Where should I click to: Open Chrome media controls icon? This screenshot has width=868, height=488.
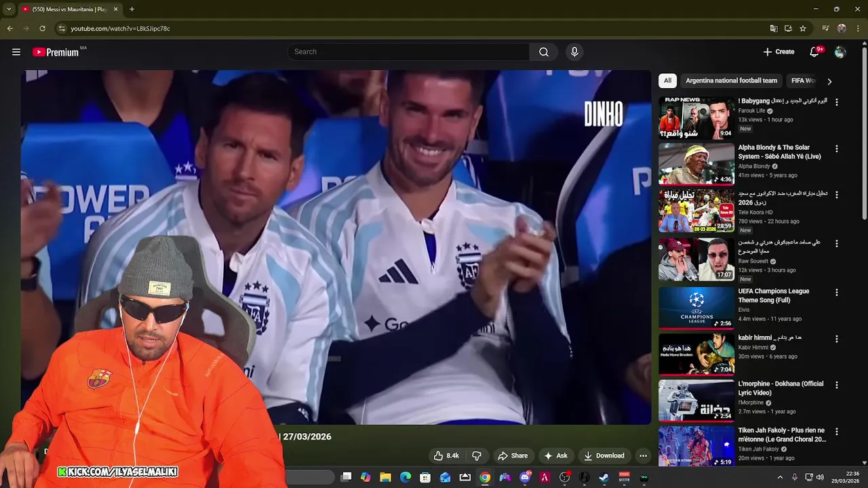825,28
